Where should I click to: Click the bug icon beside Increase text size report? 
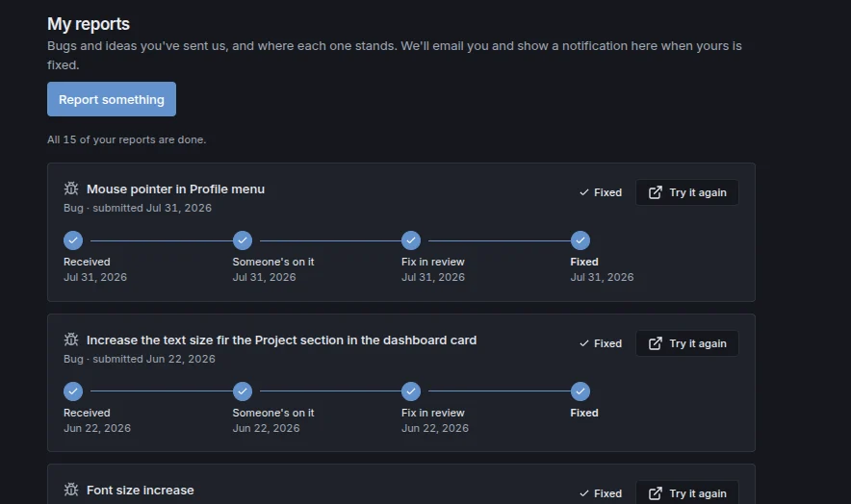(71, 340)
